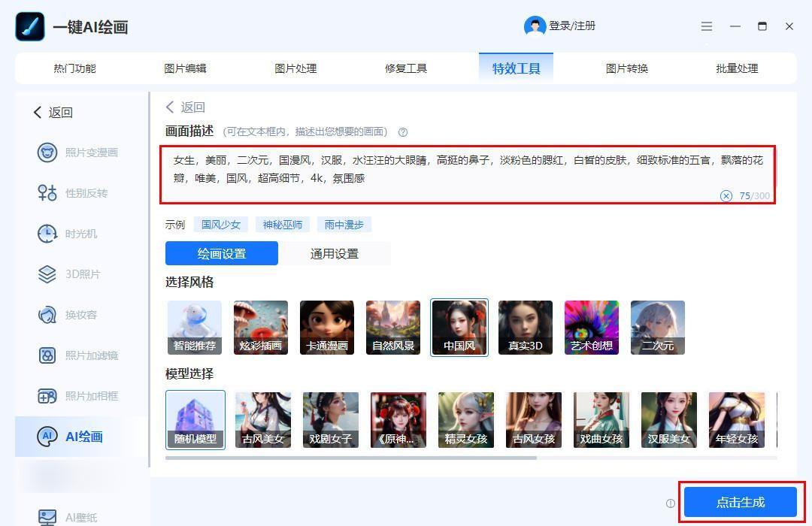Viewport: 812px width, 526px height.
Task: Select 汉服美女 model thumbnail
Action: click(669, 420)
